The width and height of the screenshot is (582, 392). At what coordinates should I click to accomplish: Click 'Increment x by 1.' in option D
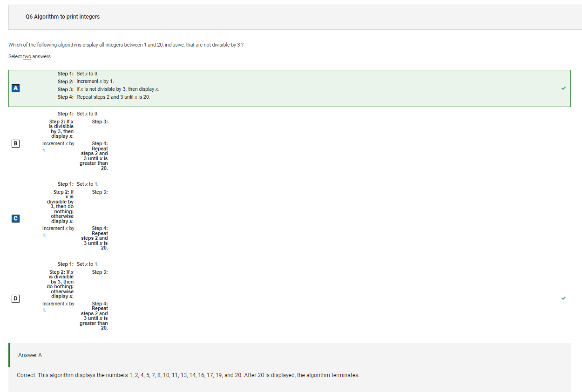click(x=58, y=307)
